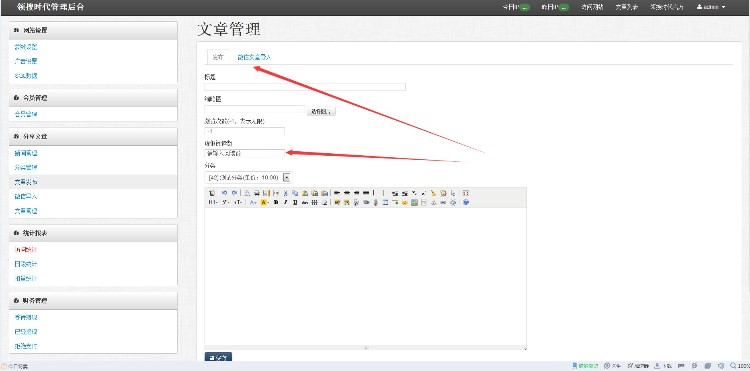Image resolution: width=750 pixels, height=371 pixels.
Task: Center-align text in the editor
Action: point(347,193)
